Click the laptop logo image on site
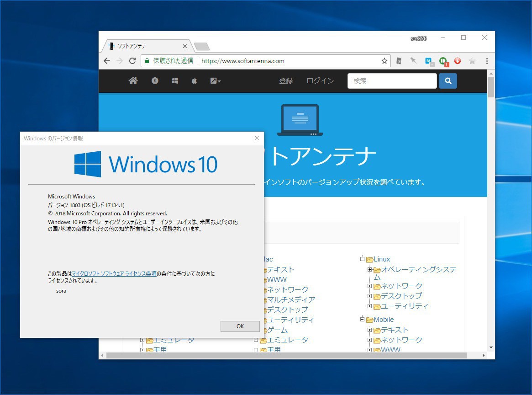532x395 pixels. click(x=300, y=120)
